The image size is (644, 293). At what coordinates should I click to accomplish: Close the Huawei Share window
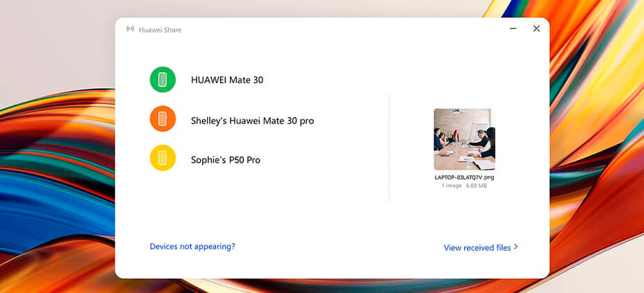coord(537,28)
